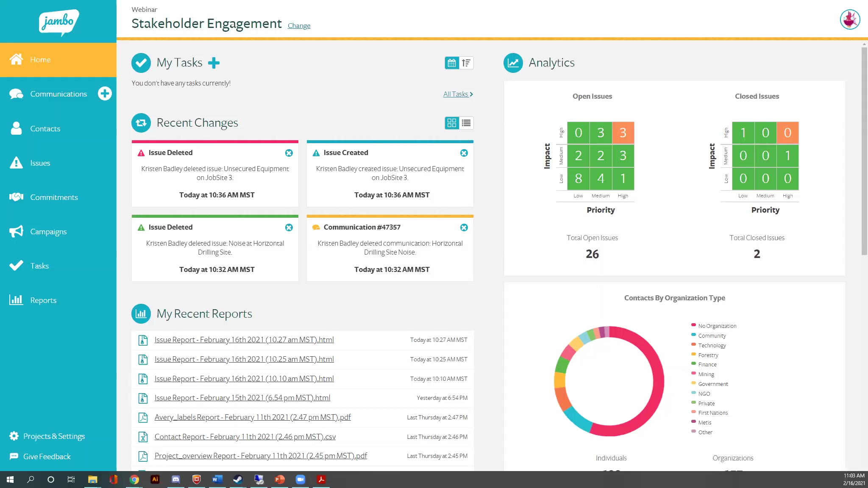The image size is (868, 488).
Task: Click Change to switch the project
Action: (x=299, y=25)
